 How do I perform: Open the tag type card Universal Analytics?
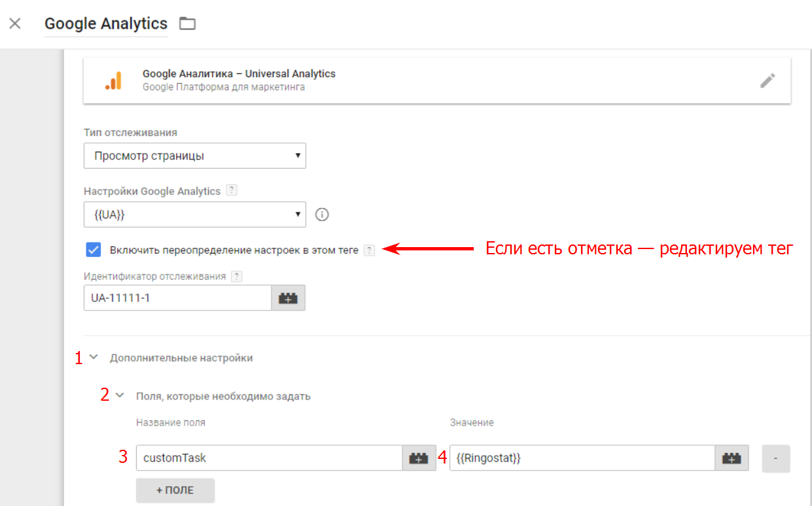point(437,80)
